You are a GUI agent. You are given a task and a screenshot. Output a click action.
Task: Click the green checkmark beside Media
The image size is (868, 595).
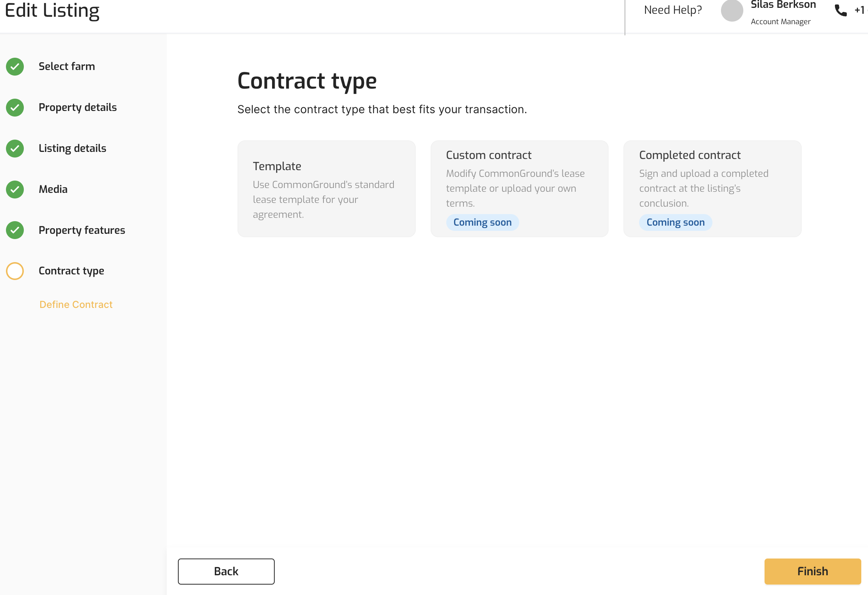(15, 190)
